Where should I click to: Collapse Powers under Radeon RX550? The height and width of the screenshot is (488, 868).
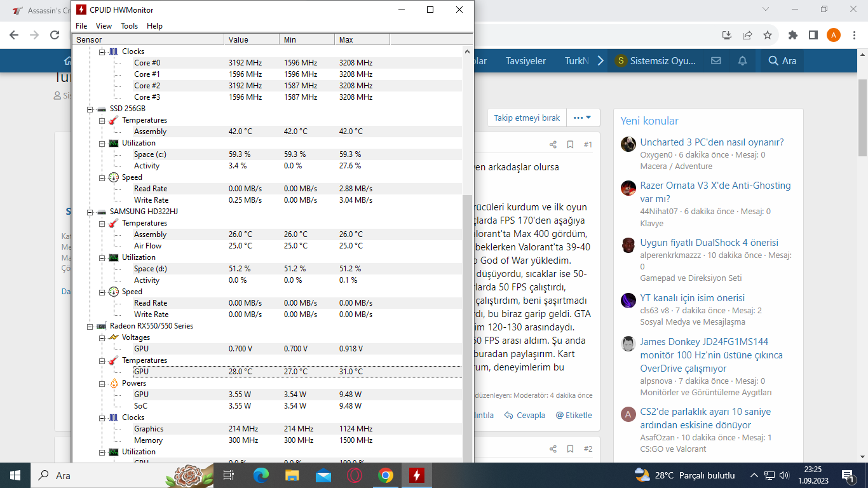(x=102, y=383)
